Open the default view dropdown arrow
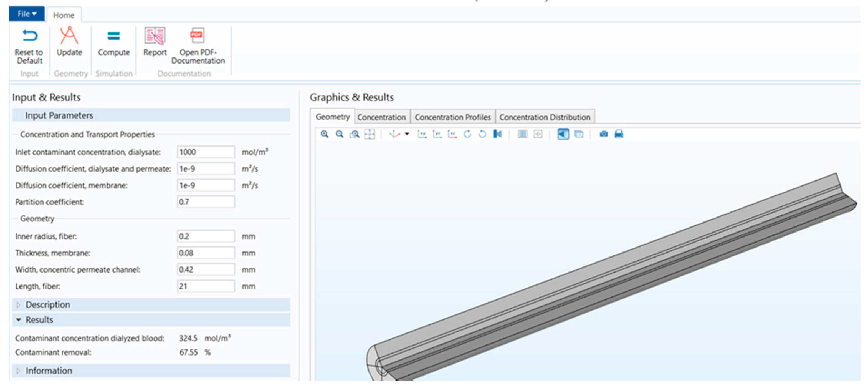Viewport: 868px width, 388px height. coord(407,134)
